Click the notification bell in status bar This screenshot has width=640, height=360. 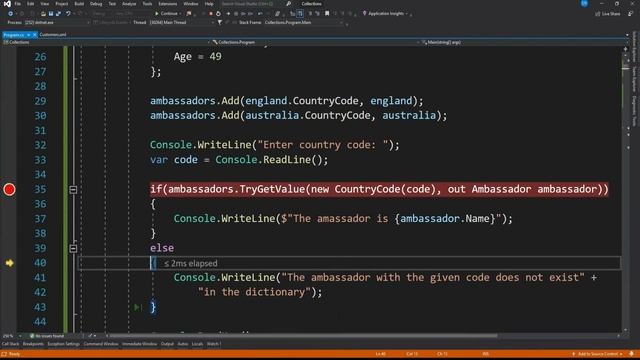(x=631, y=354)
